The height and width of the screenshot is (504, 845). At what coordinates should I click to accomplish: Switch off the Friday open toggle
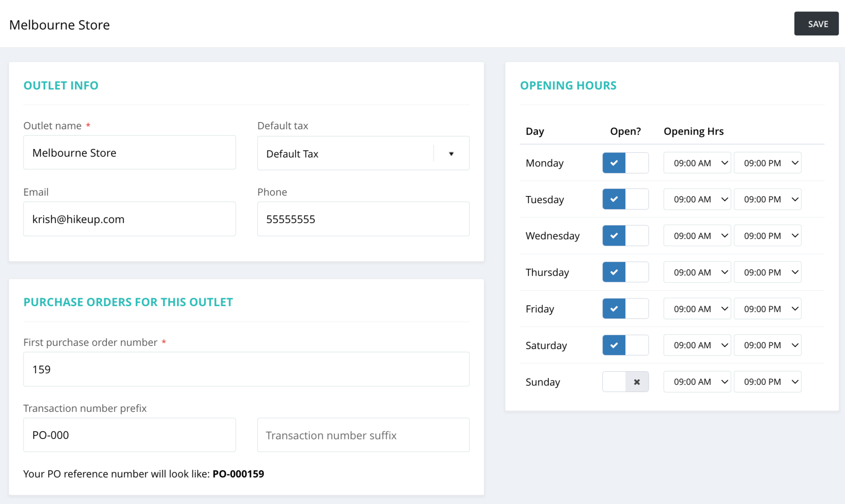tap(625, 309)
